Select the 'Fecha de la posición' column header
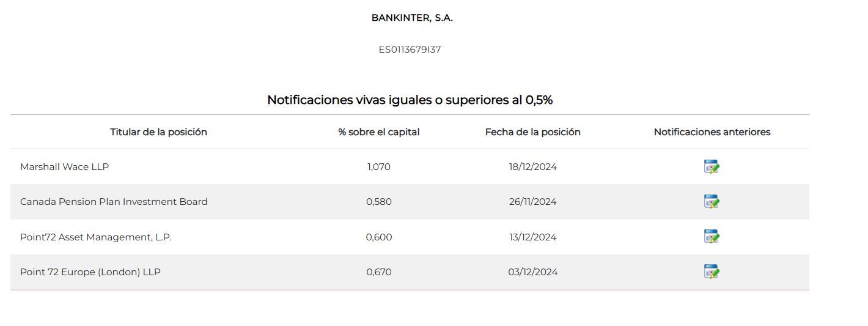The image size is (868, 326). (532, 132)
